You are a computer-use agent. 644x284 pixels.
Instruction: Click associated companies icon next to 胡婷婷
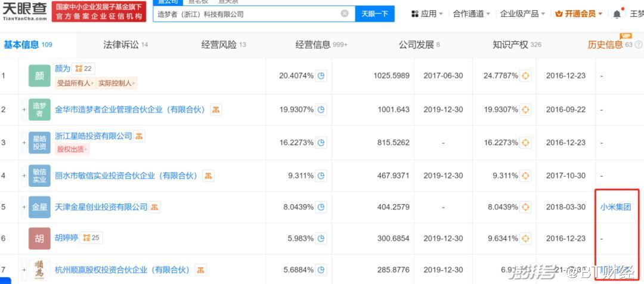coord(86,238)
